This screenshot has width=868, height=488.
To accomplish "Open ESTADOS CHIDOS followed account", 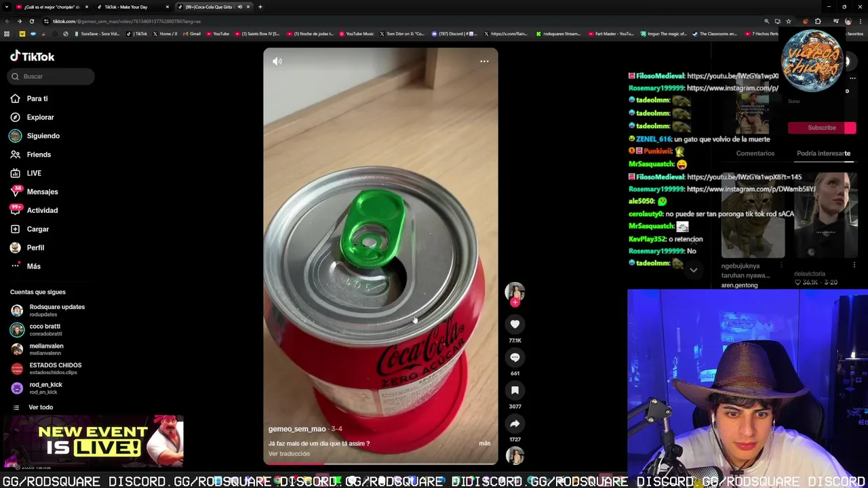I will click(46, 369).
